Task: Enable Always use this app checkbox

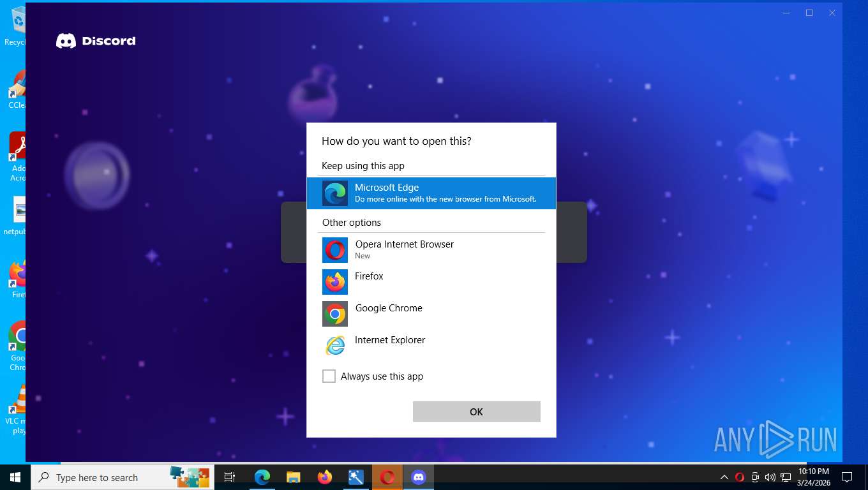Action: click(329, 376)
